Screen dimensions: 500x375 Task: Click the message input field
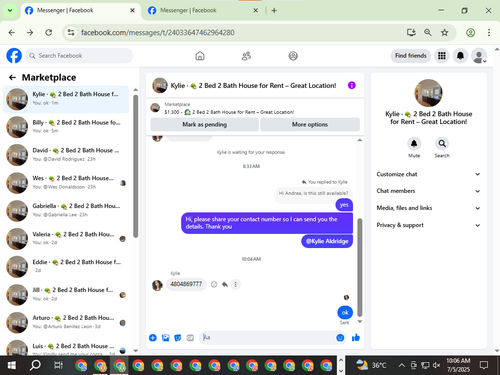[268, 338]
